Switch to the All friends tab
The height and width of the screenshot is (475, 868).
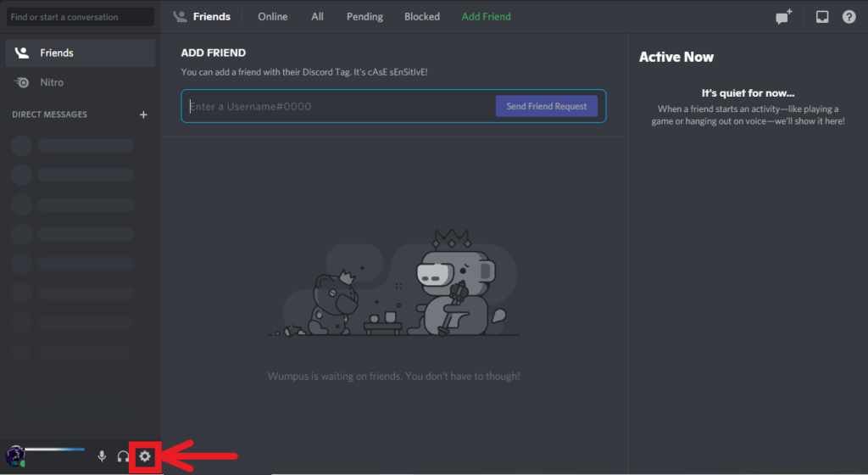[317, 17]
